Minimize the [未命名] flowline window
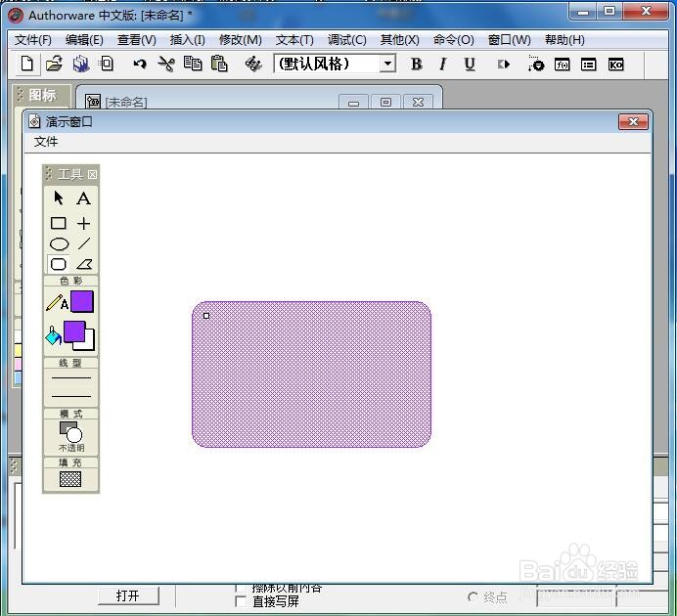The height and width of the screenshot is (616, 677). [353, 103]
